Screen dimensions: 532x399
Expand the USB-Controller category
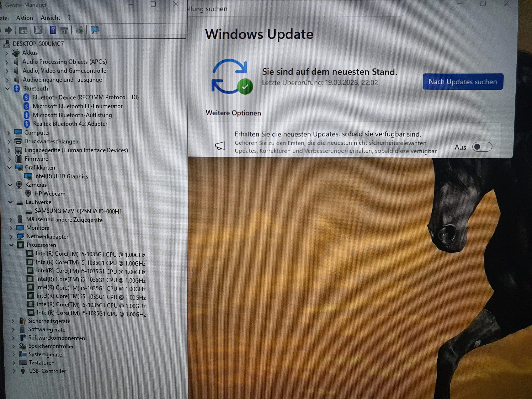click(14, 371)
